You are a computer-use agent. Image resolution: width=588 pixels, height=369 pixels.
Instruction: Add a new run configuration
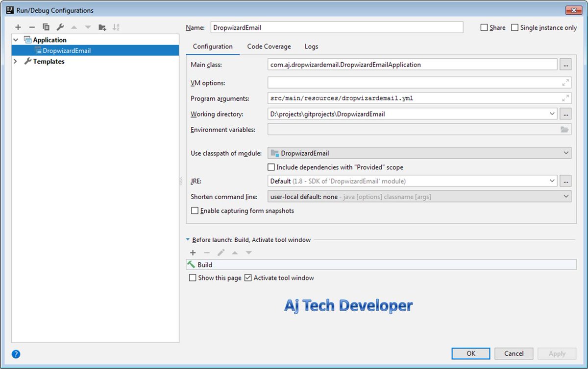click(18, 27)
